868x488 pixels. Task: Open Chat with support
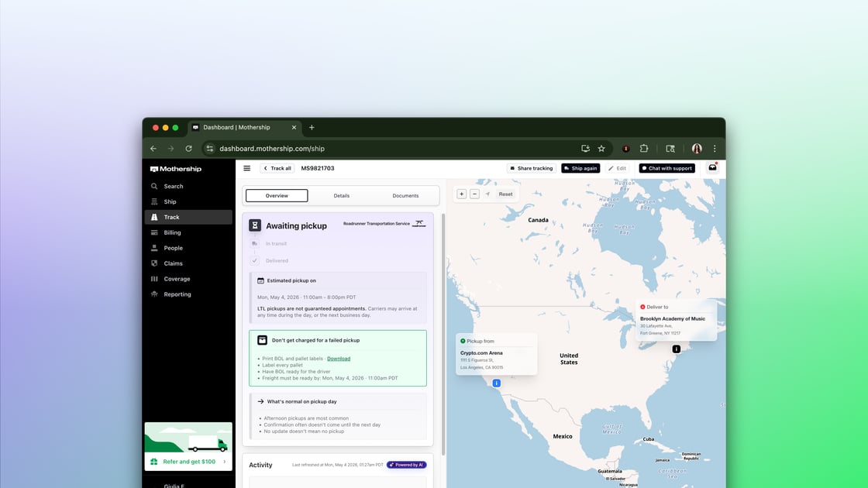pos(667,168)
